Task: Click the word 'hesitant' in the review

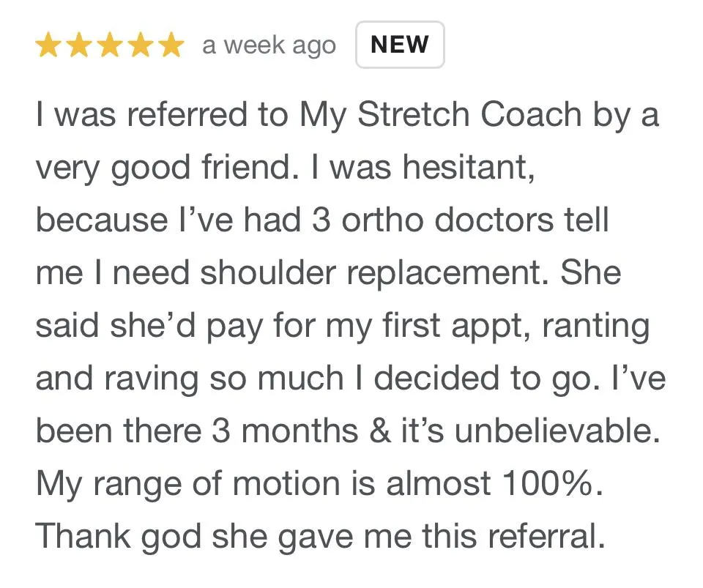Action: 464,167
